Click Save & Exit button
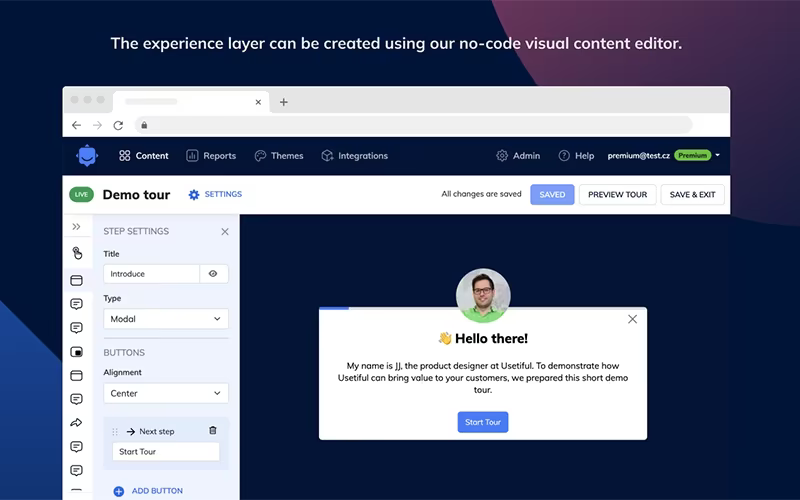This screenshot has width=800, height=500. pos(692,194)
